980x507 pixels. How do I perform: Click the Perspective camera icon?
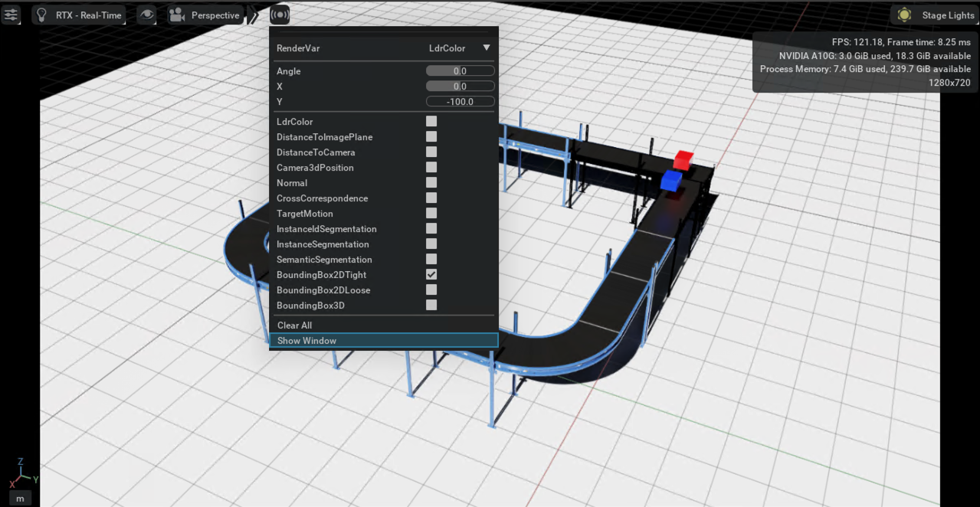[x=177, y=15]
